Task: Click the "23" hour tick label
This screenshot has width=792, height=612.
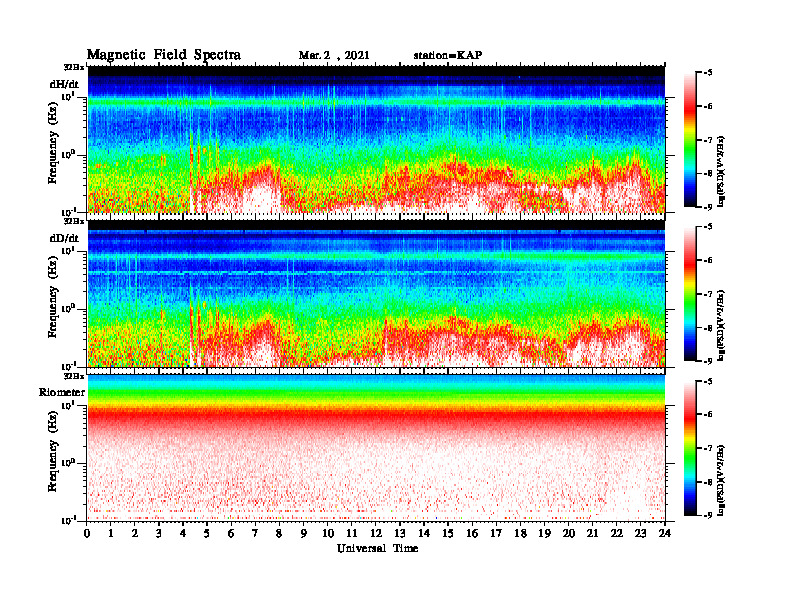Action: 640,533
